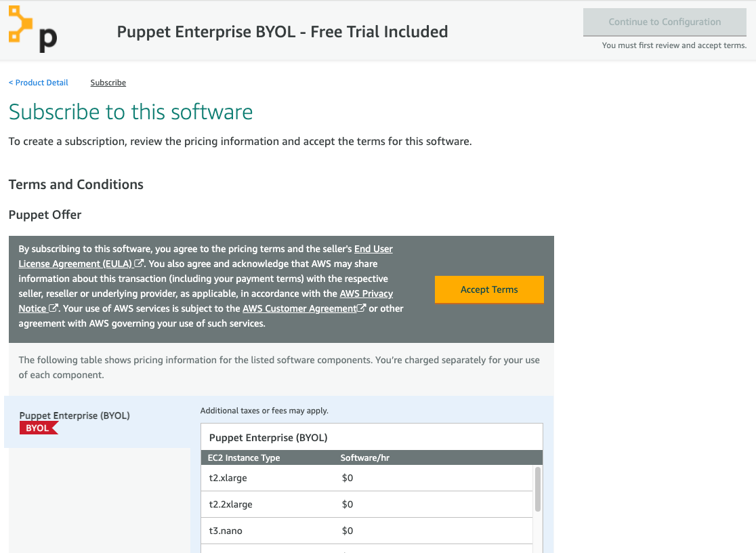The image size is (756, 553).
Task: Select the Puppet Enterprise (BYOL) component tab
Action: 98,422
